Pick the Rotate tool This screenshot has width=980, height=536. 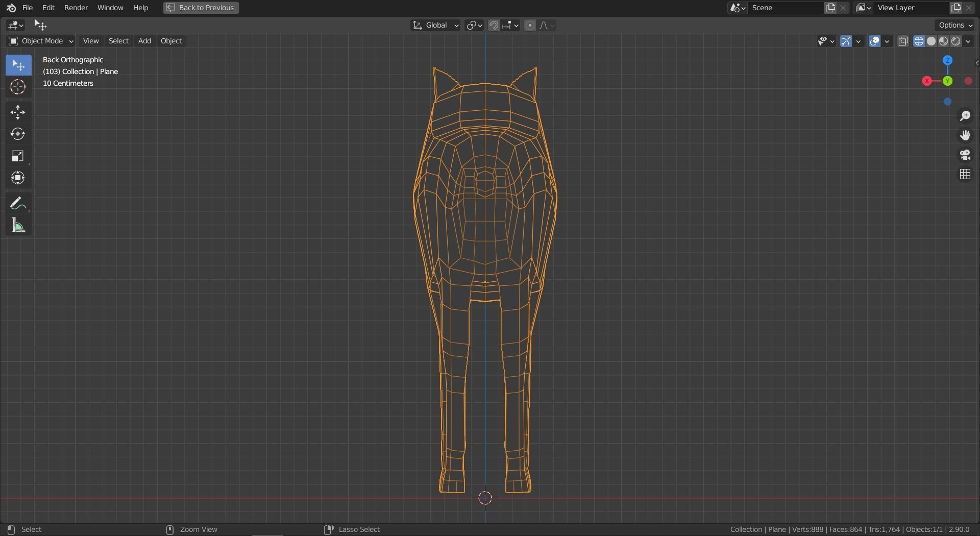[18, 134]
